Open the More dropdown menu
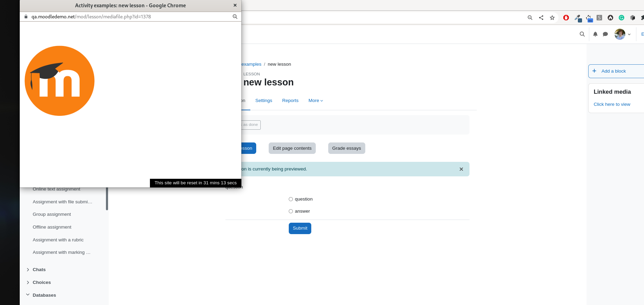This screenshot has width=644, height=305. click(x=315, y=101)
